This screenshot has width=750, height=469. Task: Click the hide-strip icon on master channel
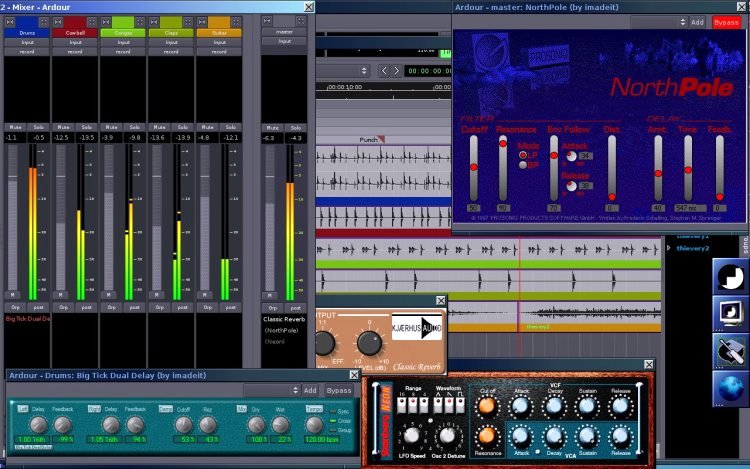301,21
